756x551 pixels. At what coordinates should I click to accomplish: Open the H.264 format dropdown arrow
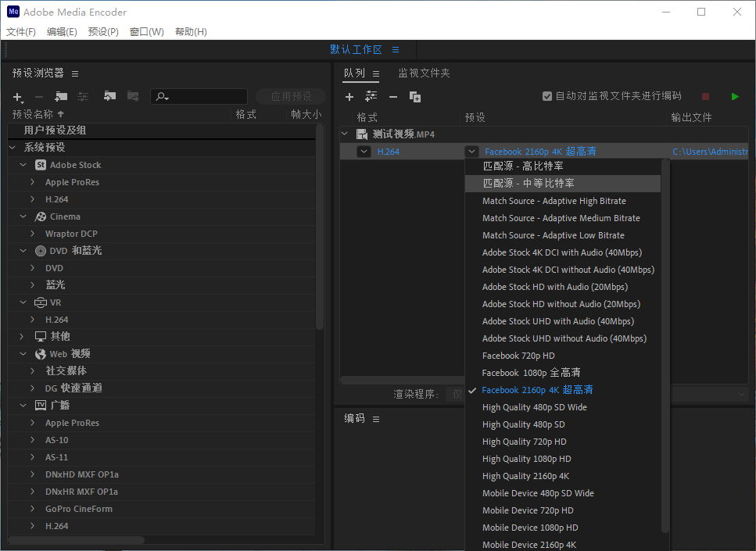pos(364,152)
